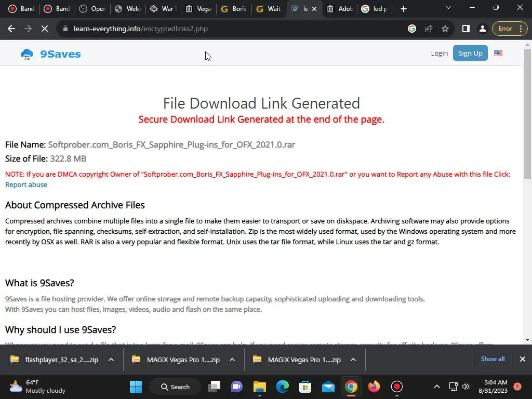Expand options for flashplayer zip download
This screenshot has height=399, width=532.
111,360
